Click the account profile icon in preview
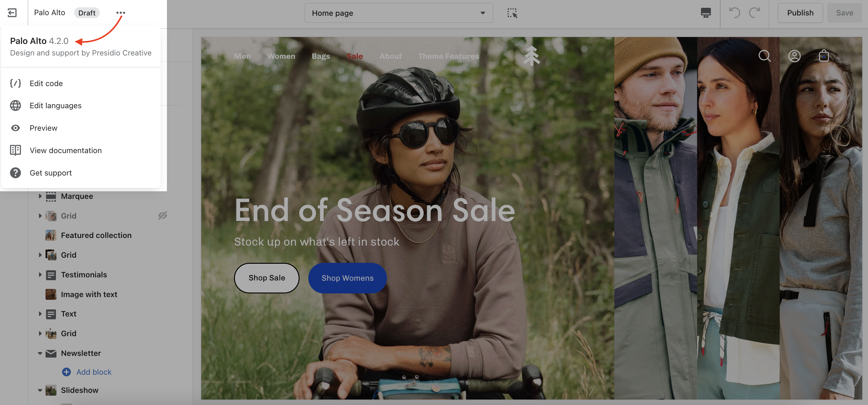The image size is (868, 405). [794, 56]
